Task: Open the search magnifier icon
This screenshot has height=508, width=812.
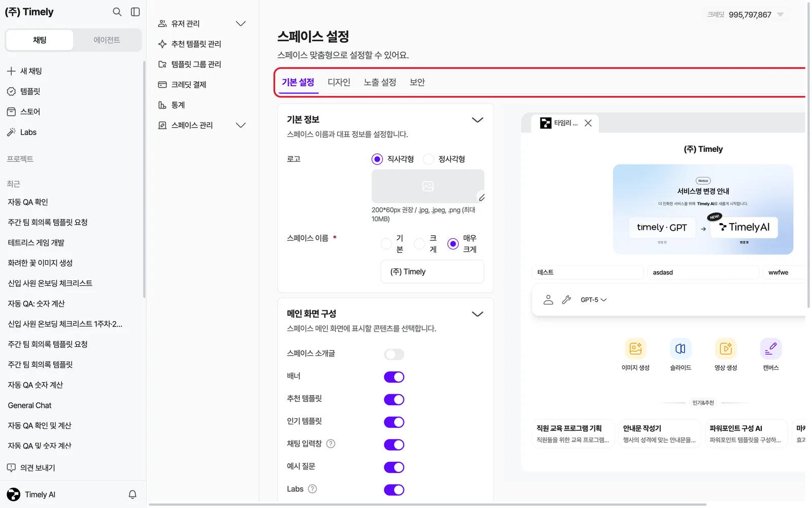Action: pyautogui.click(x=117, y=12)
